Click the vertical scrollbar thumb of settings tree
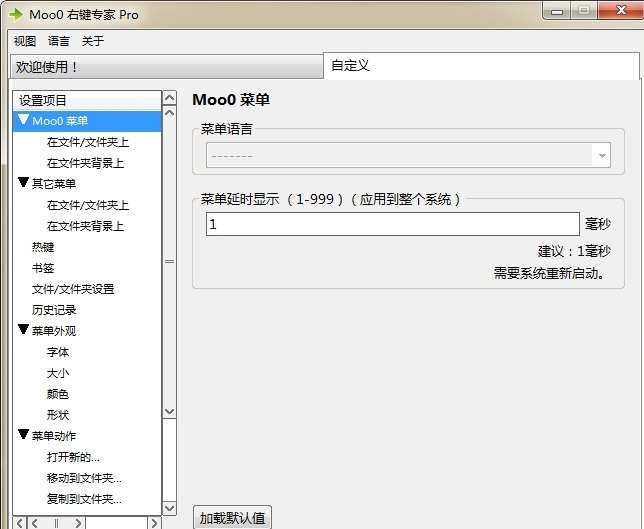 (x=170, y=261)
